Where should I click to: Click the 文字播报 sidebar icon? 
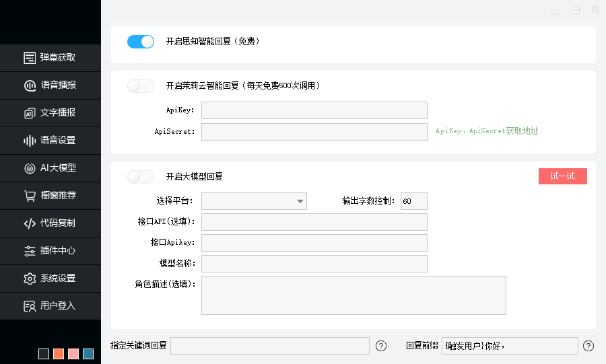(30, 113)
